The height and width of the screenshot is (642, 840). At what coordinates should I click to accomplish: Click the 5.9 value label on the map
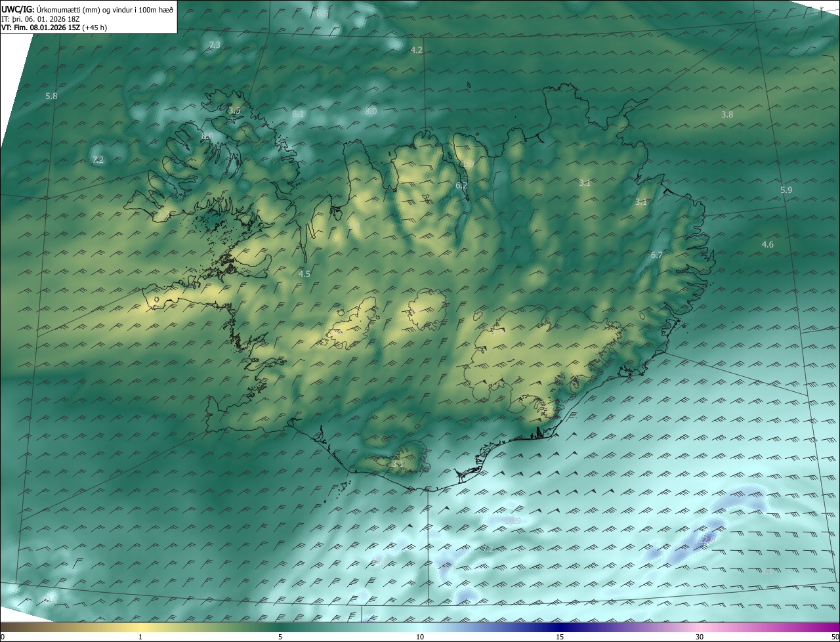pyautogui.click(x=786, y=190)
